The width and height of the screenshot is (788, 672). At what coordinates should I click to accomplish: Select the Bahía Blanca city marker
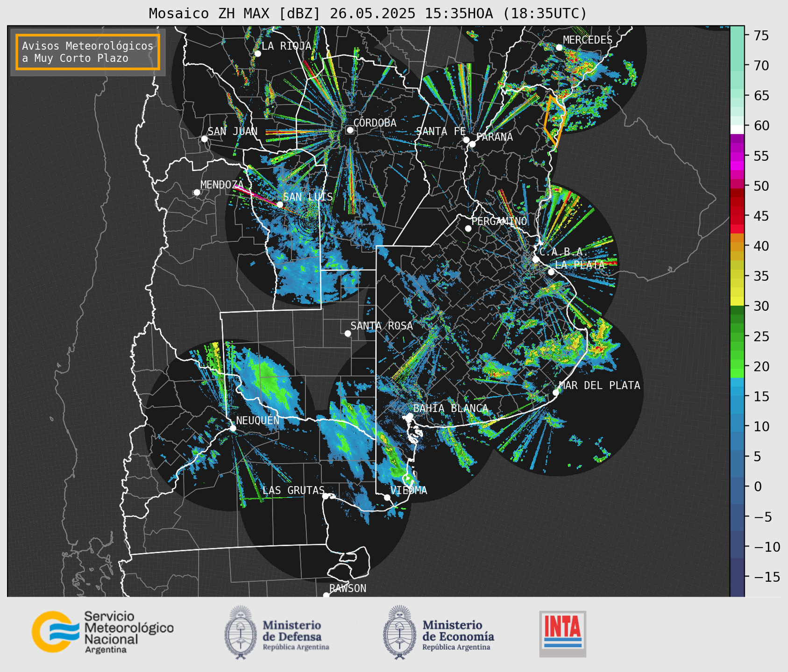tap(410, 416)
